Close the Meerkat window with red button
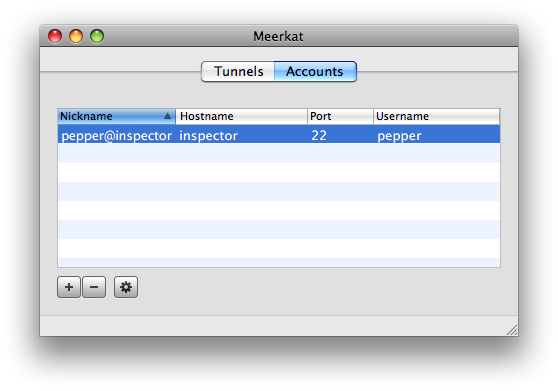The height and width of the screenshot is (391, 558). coord(55,36)
